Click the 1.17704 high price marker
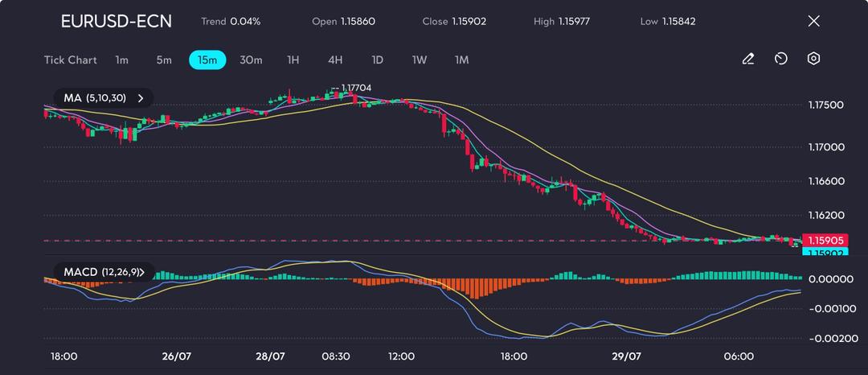Screen dimensions: 868x375 [x=356, y=88]
